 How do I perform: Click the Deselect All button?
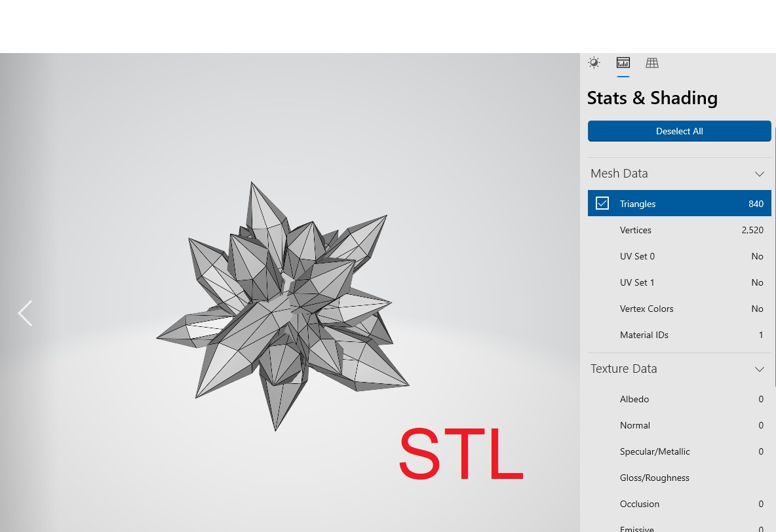pos(679,131)
